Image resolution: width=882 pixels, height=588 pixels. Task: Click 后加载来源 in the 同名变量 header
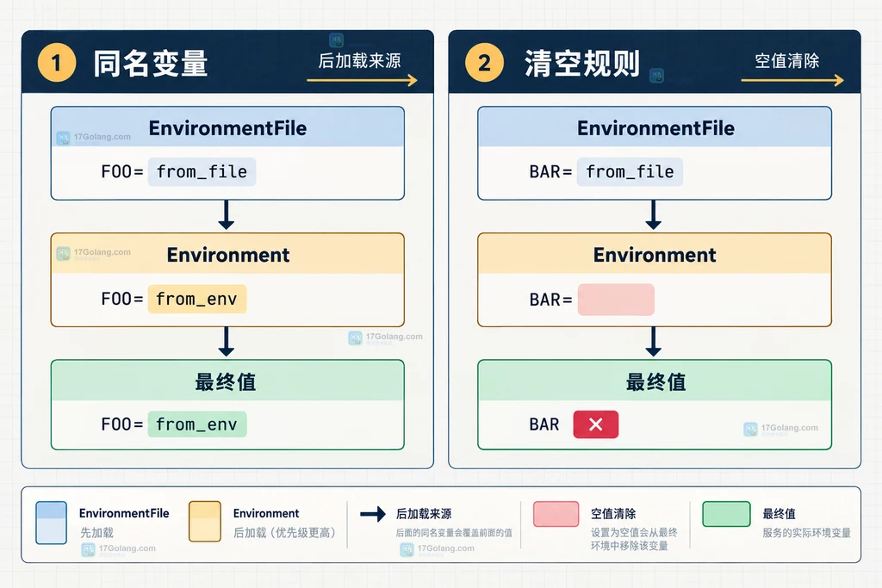[x=359, y=61]
